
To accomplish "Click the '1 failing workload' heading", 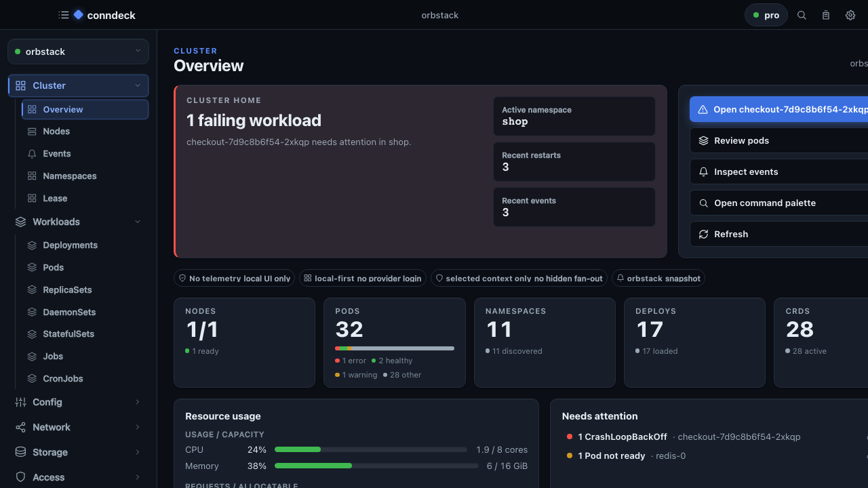I will pyautogui.click(x=254, y=121).
